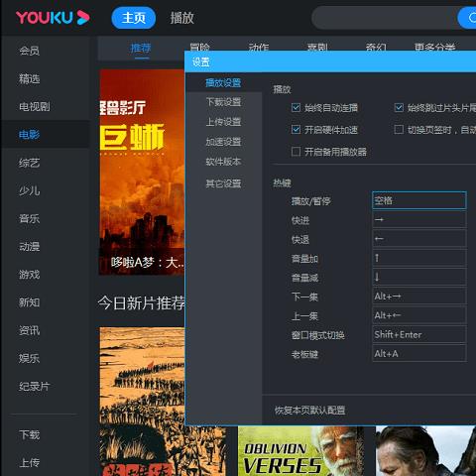476x476 pixels.
Task: Open 上传 in the sidebar
Action: 30,462
